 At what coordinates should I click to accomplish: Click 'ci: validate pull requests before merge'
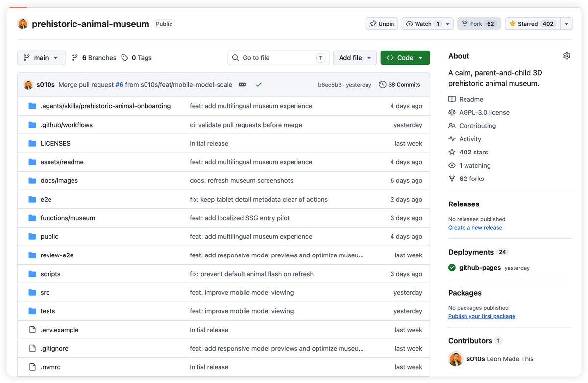pos(246,125)
